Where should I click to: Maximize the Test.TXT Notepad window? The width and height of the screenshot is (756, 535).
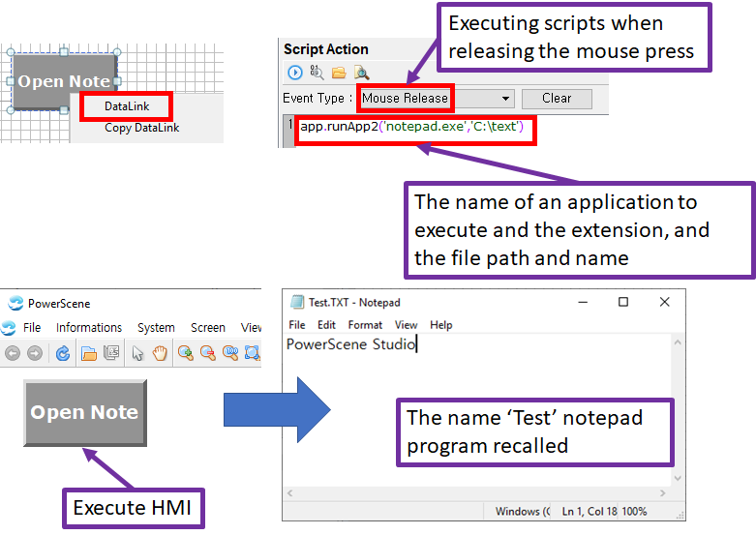(623, 302)
